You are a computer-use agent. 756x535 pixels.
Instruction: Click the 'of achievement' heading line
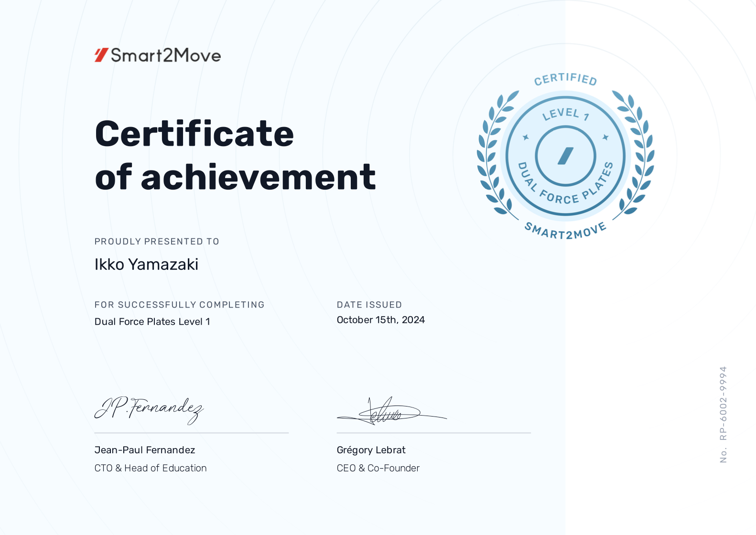(x=235, y=177)
